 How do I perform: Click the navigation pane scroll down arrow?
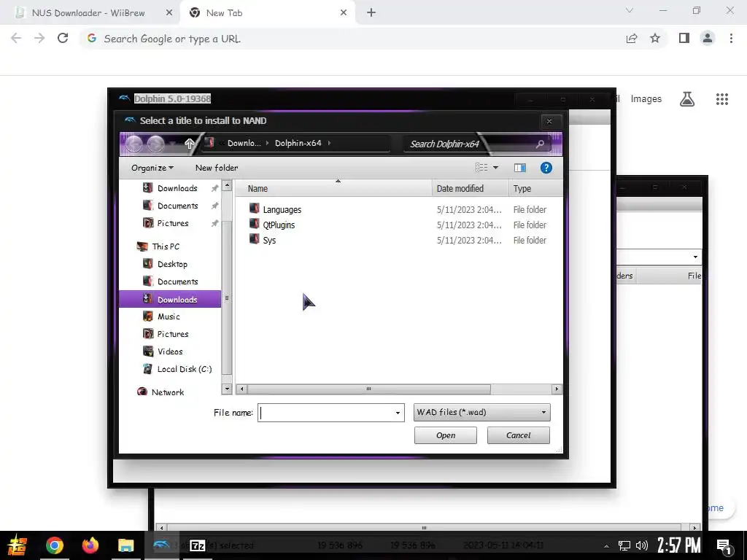pos(227,389)
